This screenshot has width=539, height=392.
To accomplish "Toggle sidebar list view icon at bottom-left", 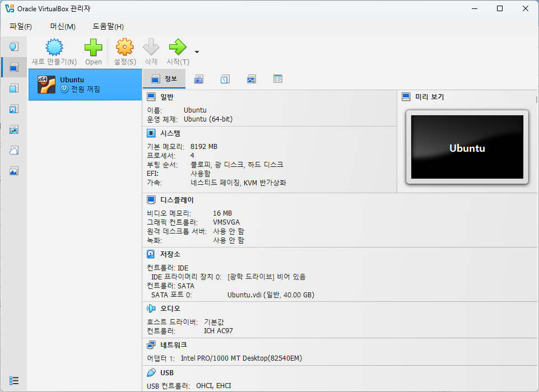I will pyautogui.click(x=14, y=381).
